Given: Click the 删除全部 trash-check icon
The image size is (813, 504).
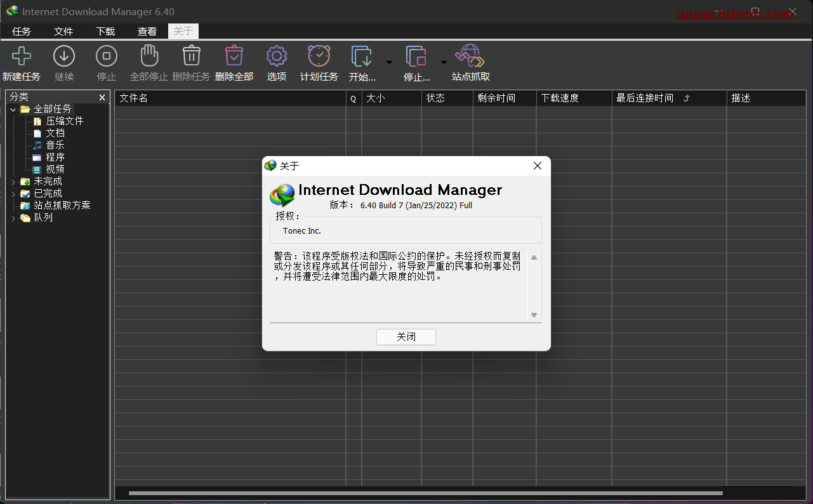Looking at the screenshot, I should click(x=234, y=56).
